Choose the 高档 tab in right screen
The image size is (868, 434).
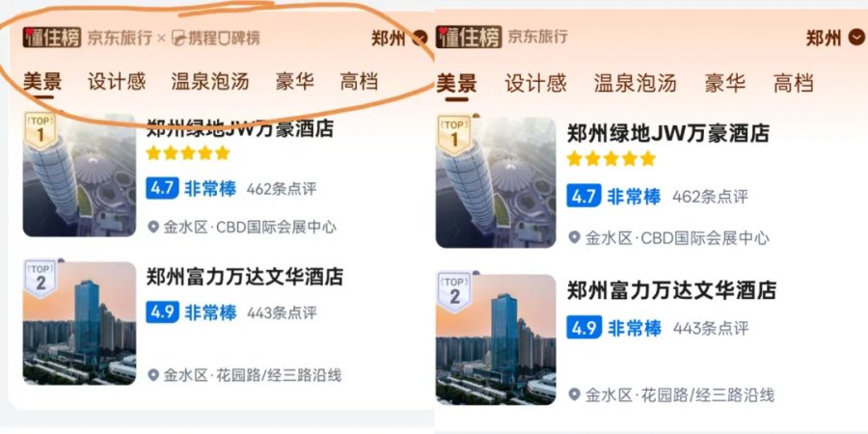click(x=794, y=83)
